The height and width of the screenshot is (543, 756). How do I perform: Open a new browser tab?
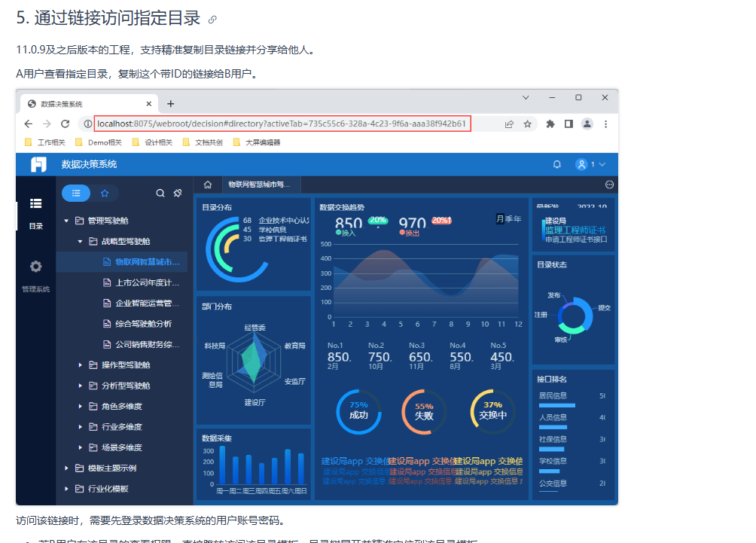170,104
